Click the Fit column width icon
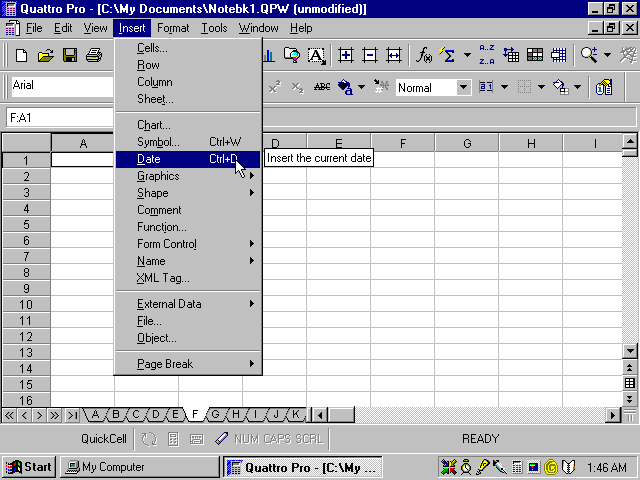640x480 pixels. (394, 55)
